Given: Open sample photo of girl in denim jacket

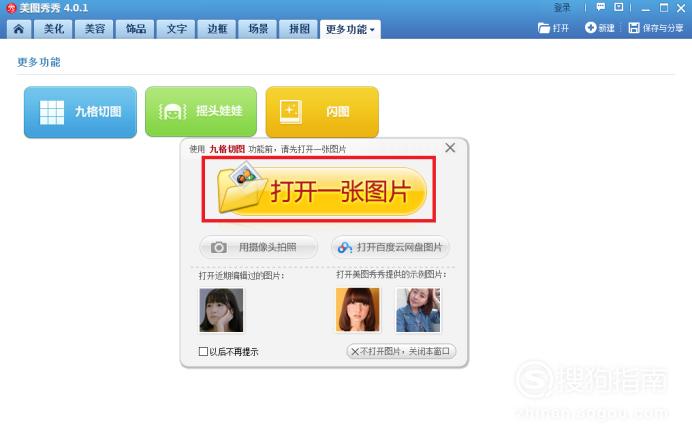Looking at the screenshot, I should point(418,310).
